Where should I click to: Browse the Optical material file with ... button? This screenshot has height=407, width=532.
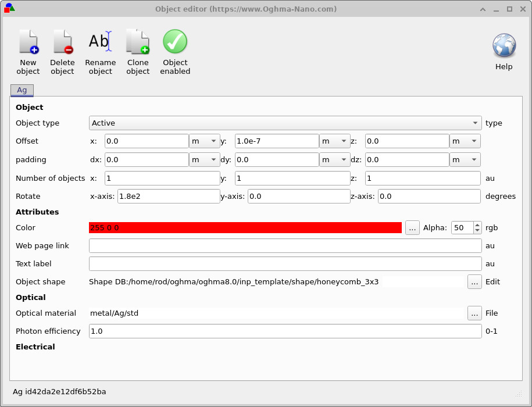(x=474, y=313)
